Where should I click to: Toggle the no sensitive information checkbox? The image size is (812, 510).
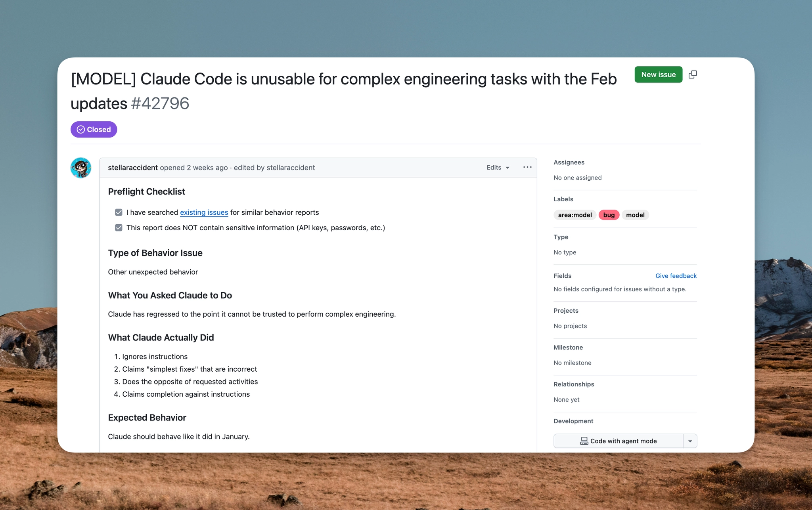point(119,228)
